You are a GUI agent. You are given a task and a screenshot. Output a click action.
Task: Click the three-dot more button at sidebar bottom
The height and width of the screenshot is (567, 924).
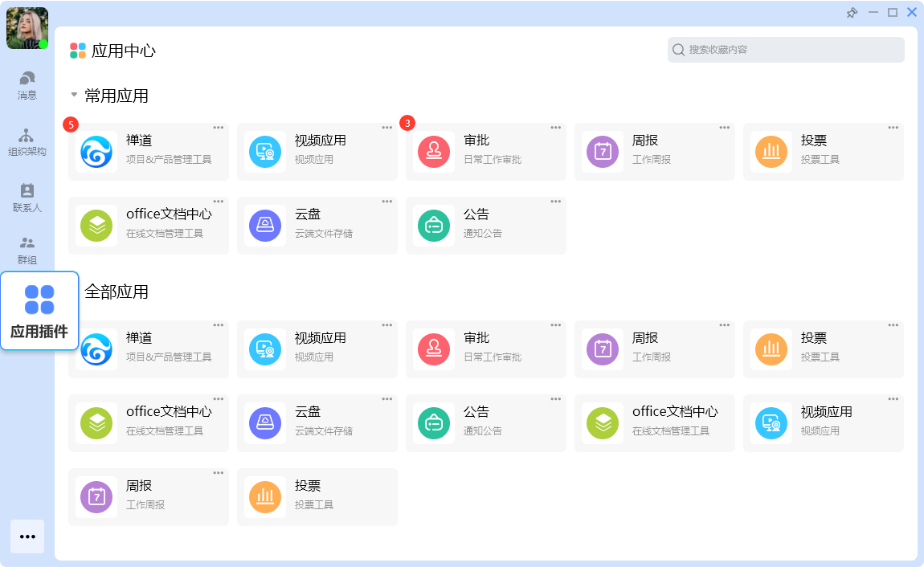[27, 536]
